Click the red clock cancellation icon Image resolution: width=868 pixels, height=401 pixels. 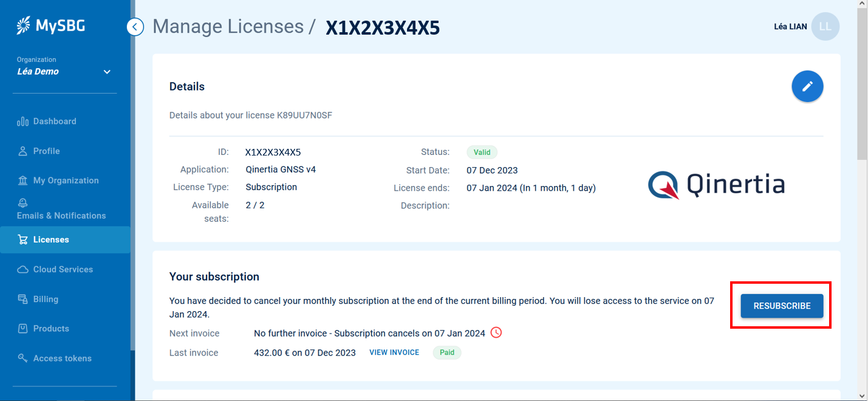coord(496,332)
